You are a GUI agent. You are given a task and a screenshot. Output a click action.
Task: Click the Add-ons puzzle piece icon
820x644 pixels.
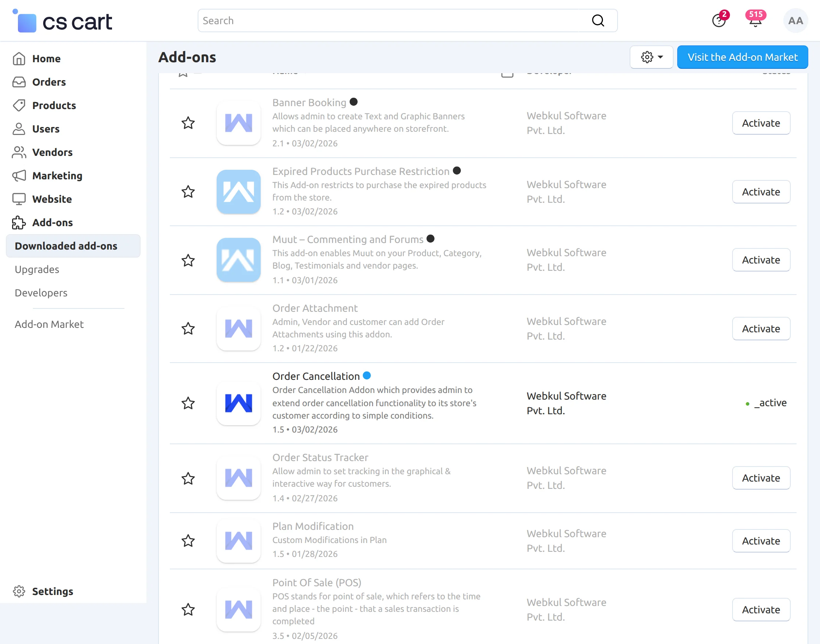click(19, 222)
